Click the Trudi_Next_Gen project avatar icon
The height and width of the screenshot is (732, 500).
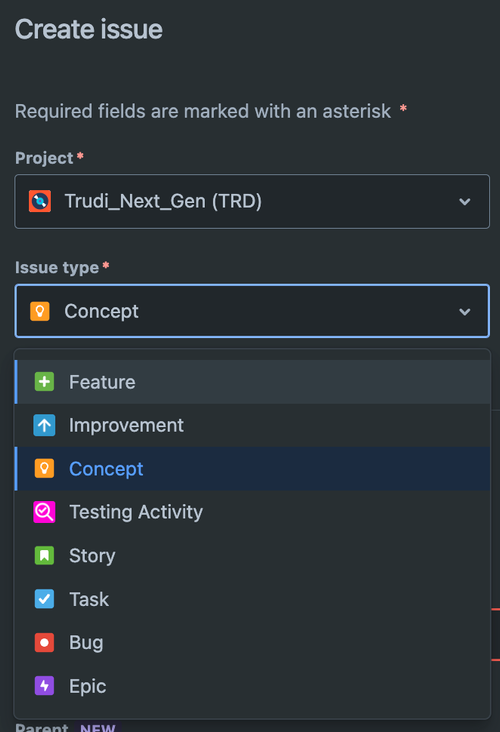pos(40,201)
